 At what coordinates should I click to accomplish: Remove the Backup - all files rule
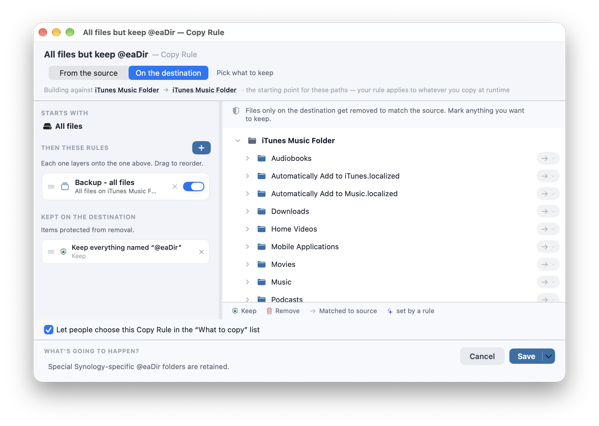pos(175,186)
